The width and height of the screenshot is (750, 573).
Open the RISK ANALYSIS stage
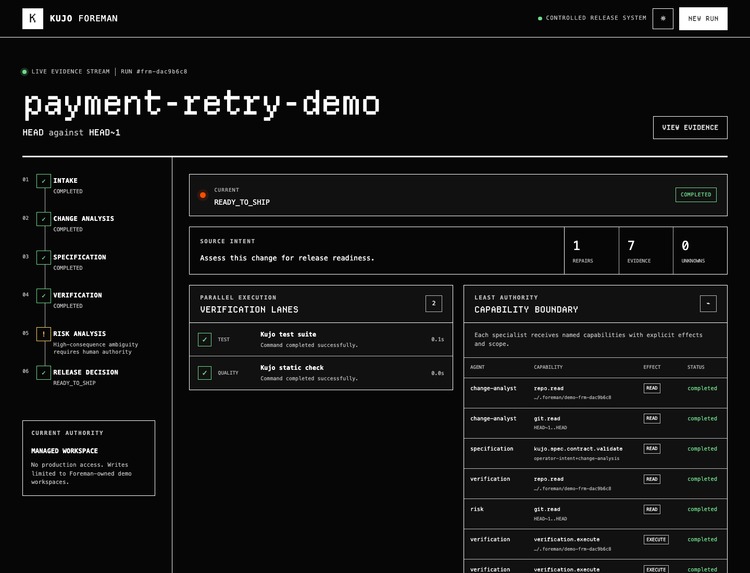click(x=79, y=333)
